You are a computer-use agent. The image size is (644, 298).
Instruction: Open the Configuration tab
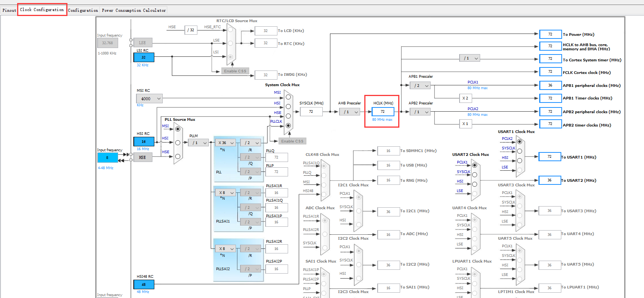pos(83,10)
